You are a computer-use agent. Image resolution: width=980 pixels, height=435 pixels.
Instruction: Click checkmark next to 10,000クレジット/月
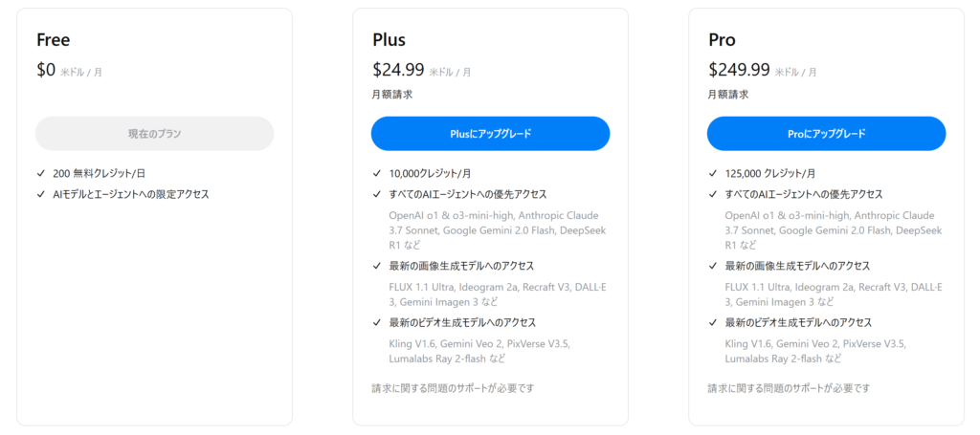pos(377,173)
